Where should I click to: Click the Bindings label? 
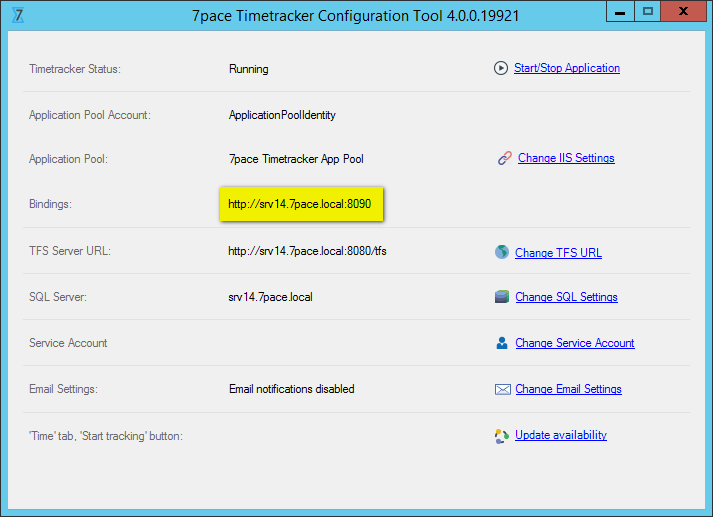point(50,204)
